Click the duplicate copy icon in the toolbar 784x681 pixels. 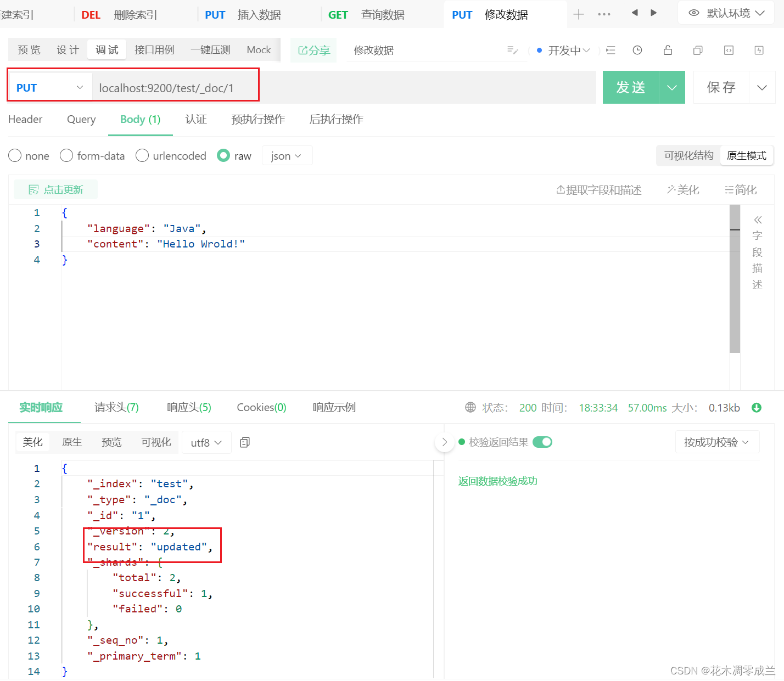tap(698, 50)
